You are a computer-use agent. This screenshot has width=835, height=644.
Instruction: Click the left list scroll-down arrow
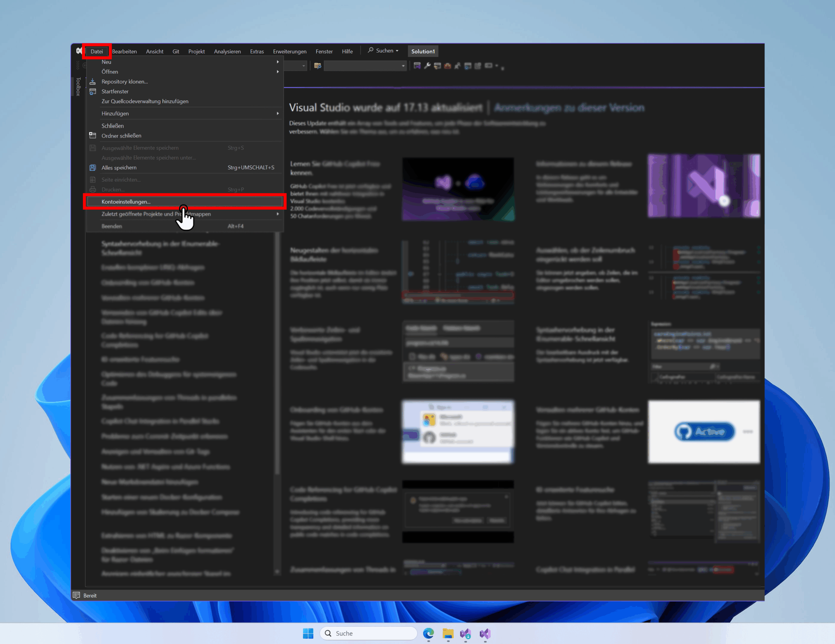pyautogui.click(x=278, y=572)
